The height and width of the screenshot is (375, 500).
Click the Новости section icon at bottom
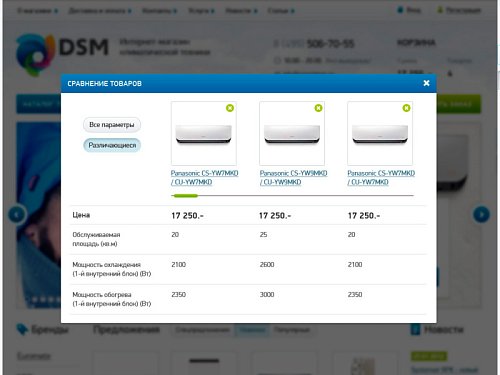(x=415, y=330)
